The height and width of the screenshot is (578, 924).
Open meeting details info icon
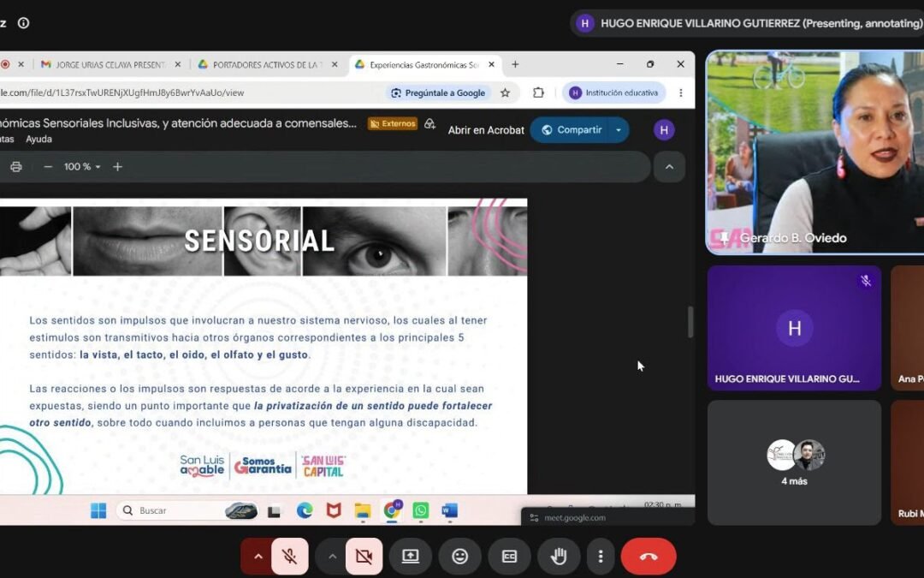[24, 23]
